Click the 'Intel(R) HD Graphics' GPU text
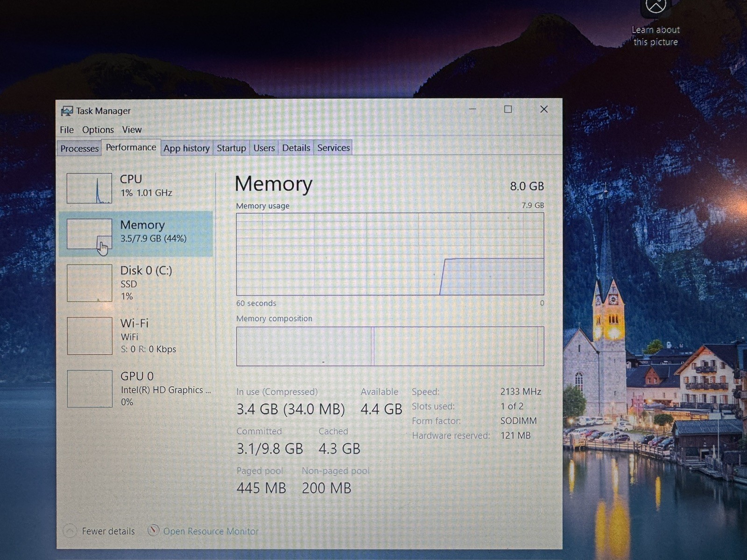 tap(166, 390)
